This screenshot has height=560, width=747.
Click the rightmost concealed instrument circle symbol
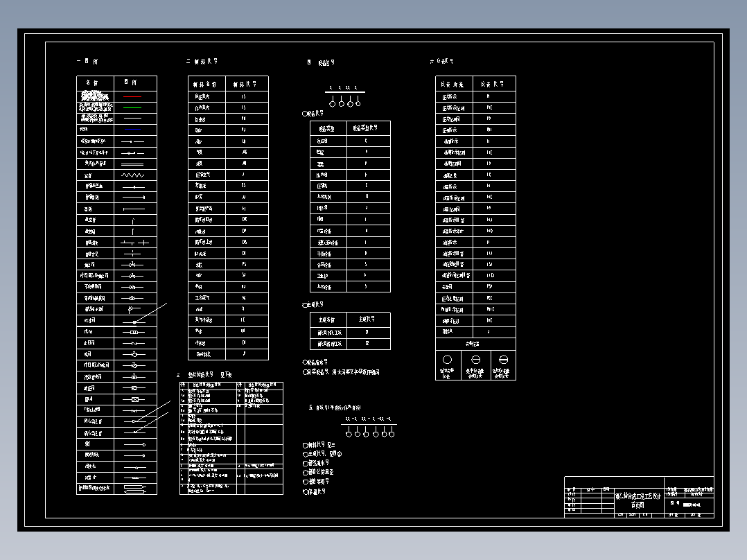coord(503,359)
